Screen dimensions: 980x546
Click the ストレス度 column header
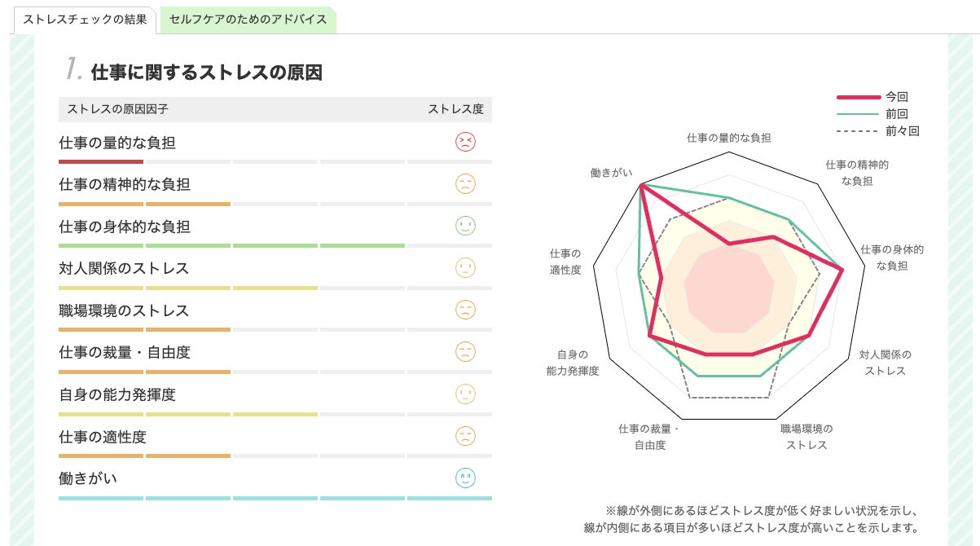coord(455,109)
